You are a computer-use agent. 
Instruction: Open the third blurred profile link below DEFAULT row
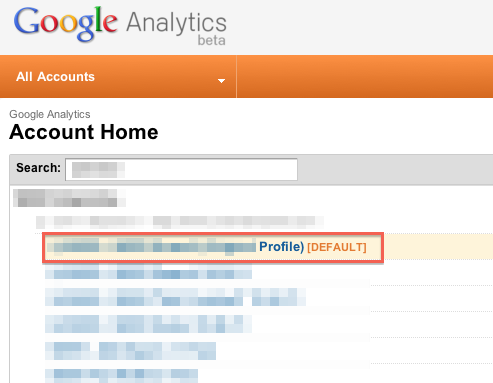(148, 324)
